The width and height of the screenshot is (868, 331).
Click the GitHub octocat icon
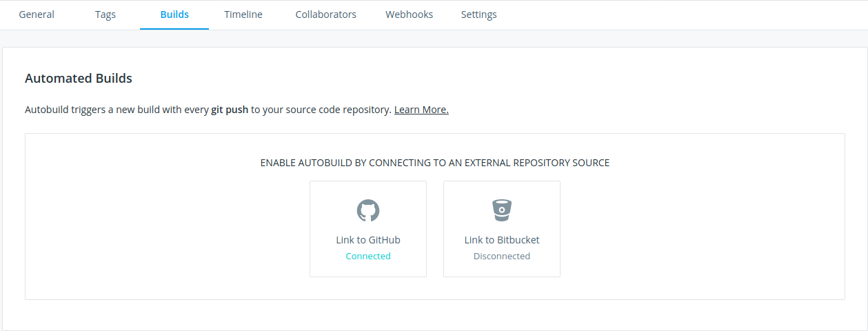click(x=368, y=210)
